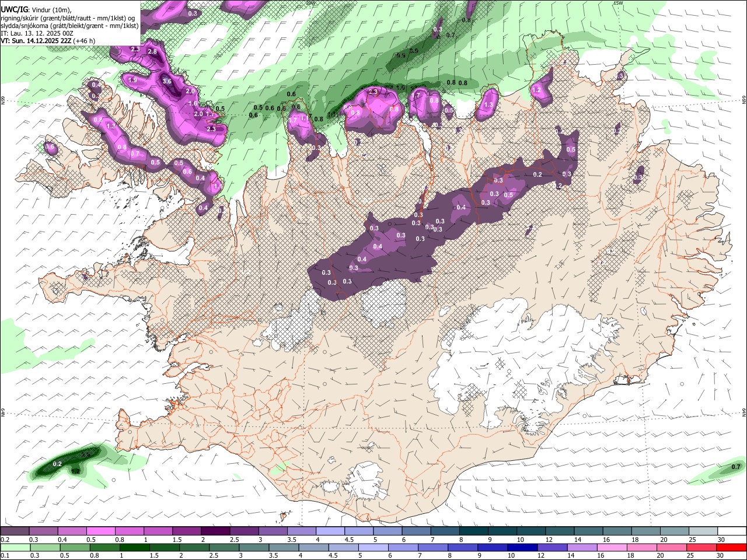Click the 0.1 swatch in the lower rain legend
This screenshot has width=747, height=560.
15,547
